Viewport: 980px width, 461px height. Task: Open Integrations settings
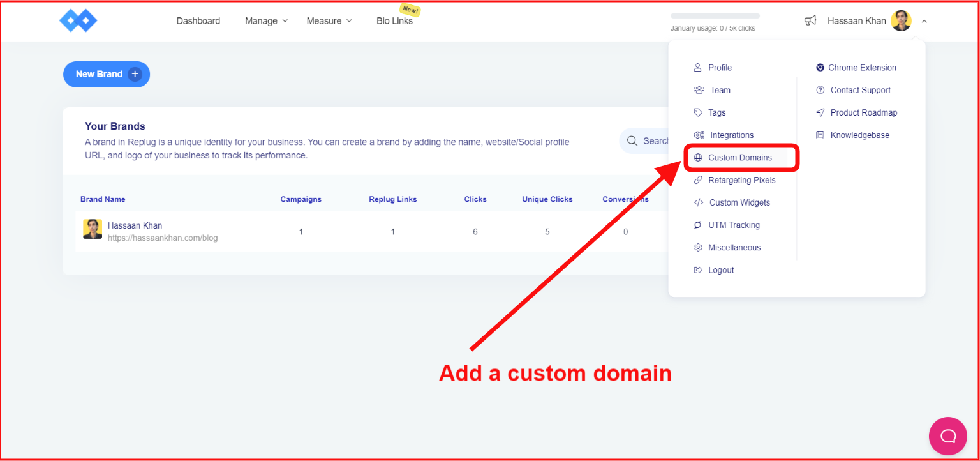point(732,135)
